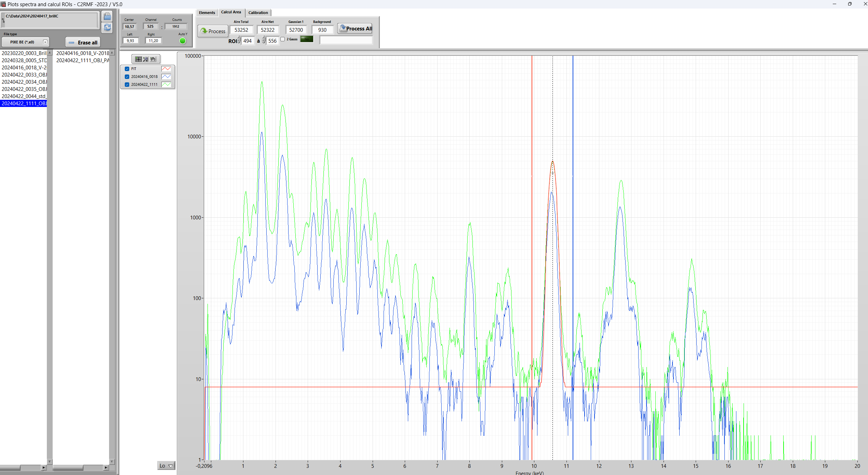This screenshot has width=868, height=475.
Task: Open the folder browse icon
Action: pos(107,16)
